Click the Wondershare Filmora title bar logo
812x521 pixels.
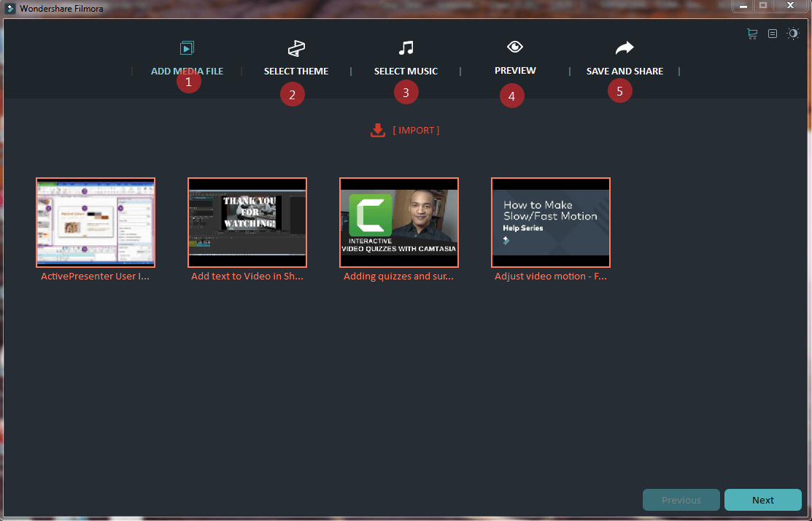tap(9, 8)
